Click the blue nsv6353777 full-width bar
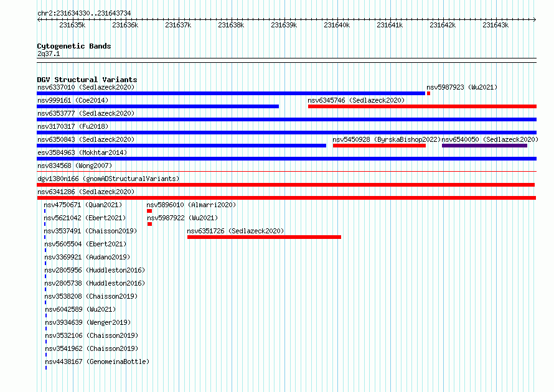 (286, 119)
